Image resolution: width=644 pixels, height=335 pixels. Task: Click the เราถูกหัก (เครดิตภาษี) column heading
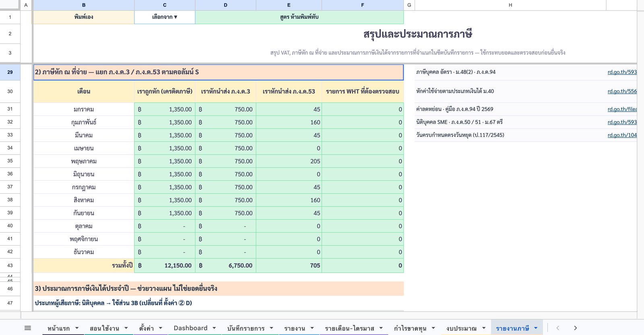(x=165, y=91)
